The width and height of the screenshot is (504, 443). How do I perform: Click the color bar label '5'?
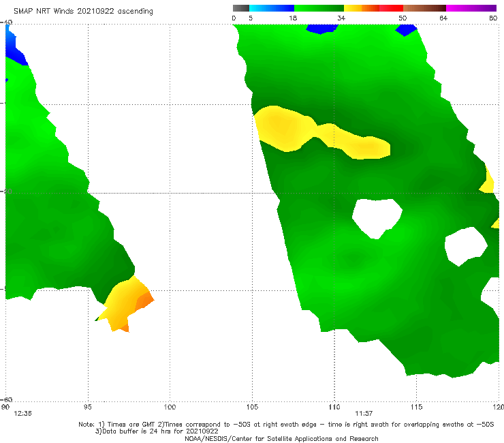point(251,18)
